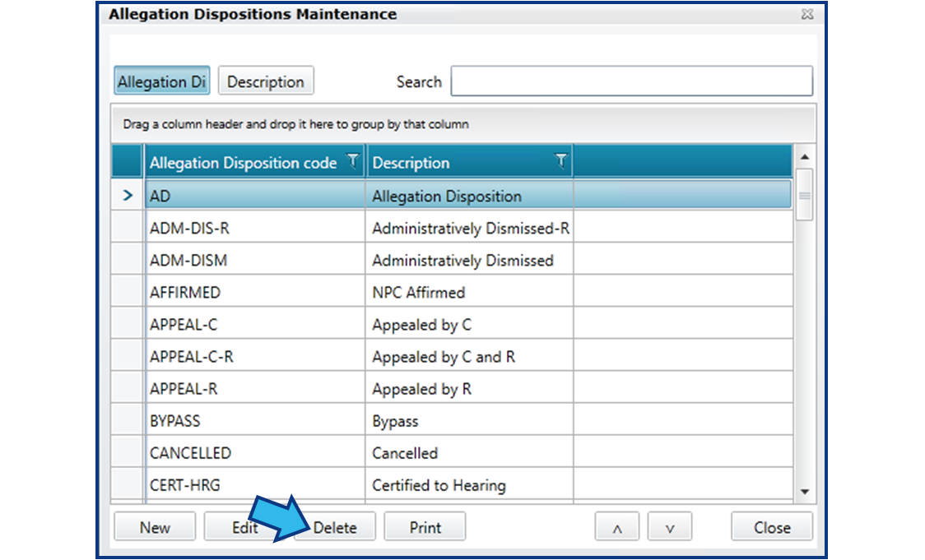Select the ADM-DIS-R code cell
925x560 pixels.
click(x=255, y=228)
